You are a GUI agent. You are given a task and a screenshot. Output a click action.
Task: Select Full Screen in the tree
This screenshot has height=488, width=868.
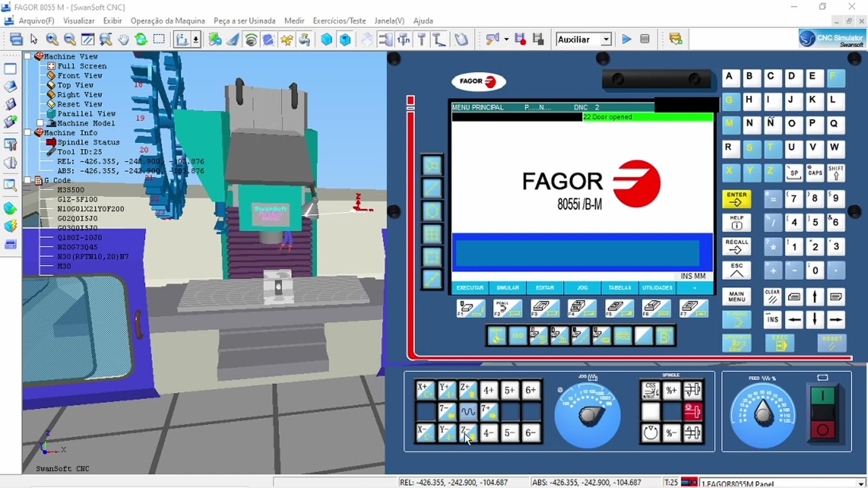click(82, 66)
